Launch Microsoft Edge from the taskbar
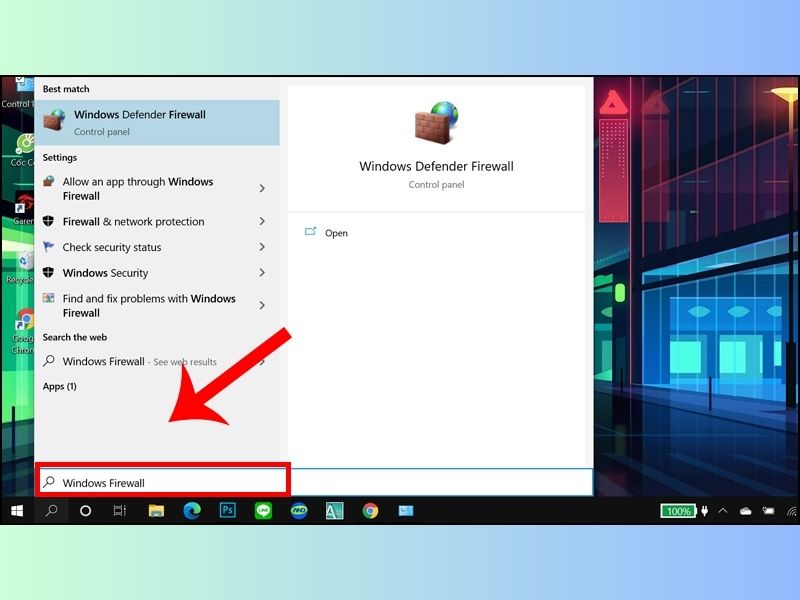Image resolution: width=800 pixels, height=600 pixels. (x=192, y=511)
